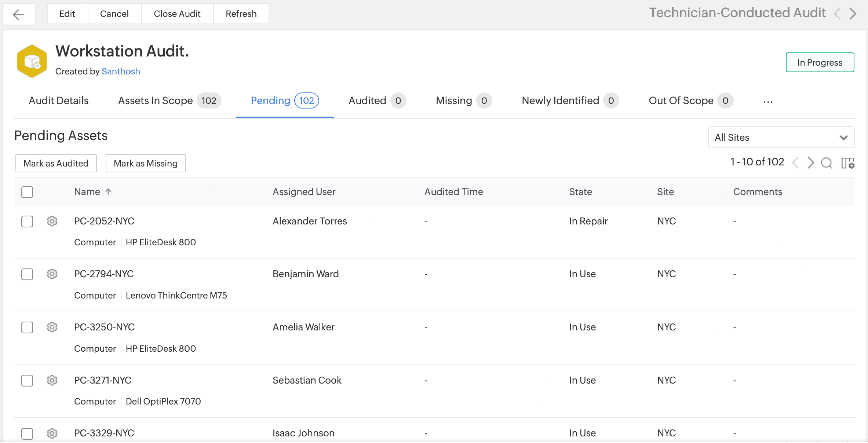Viewport: 868px width, 443px height.
Task: Go to the next audit arrow
Action: pyautogui.click(x=853, y=14)
